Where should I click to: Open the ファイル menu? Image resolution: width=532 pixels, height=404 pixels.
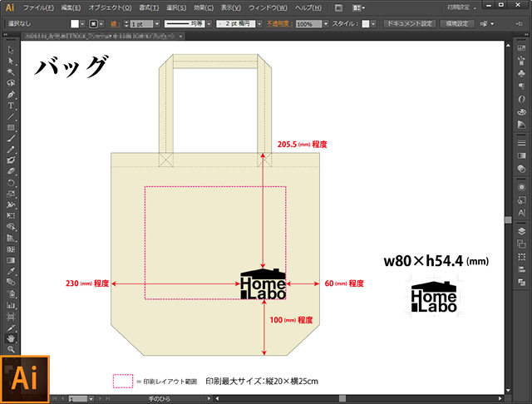38,7
